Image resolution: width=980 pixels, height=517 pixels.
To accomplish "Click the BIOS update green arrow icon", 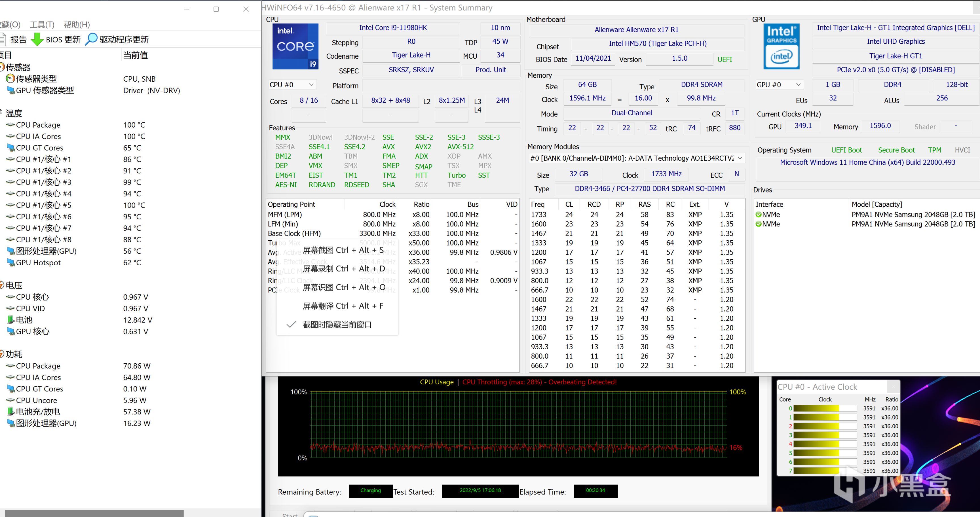I will [37, 39].
